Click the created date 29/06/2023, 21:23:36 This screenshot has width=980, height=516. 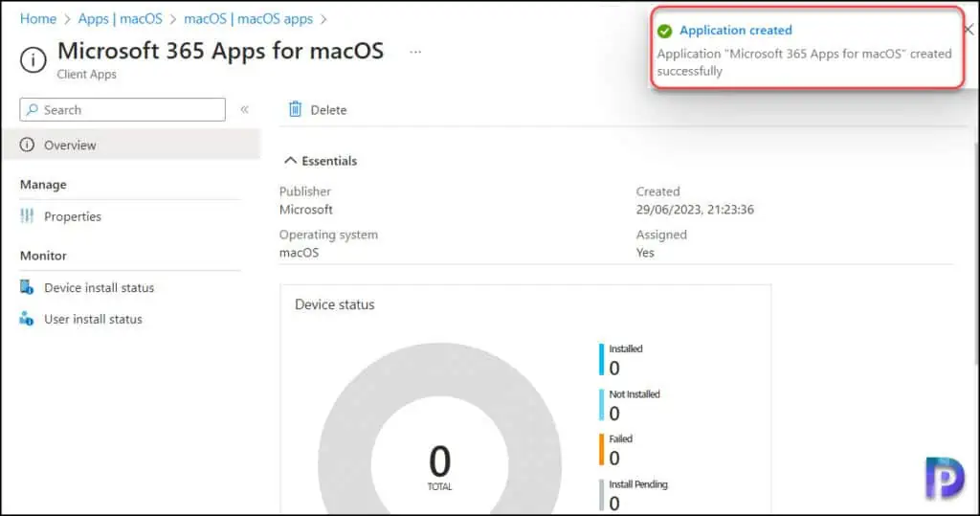click(695, 210)
